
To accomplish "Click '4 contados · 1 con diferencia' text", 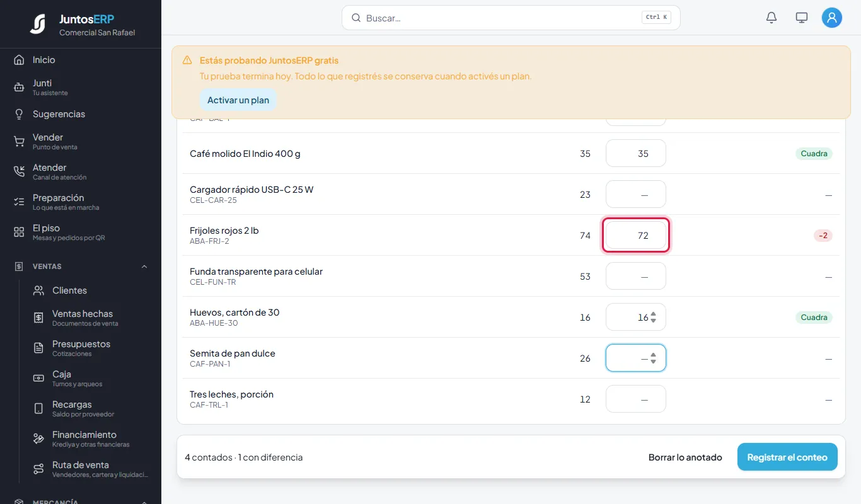I will point(244,457).
